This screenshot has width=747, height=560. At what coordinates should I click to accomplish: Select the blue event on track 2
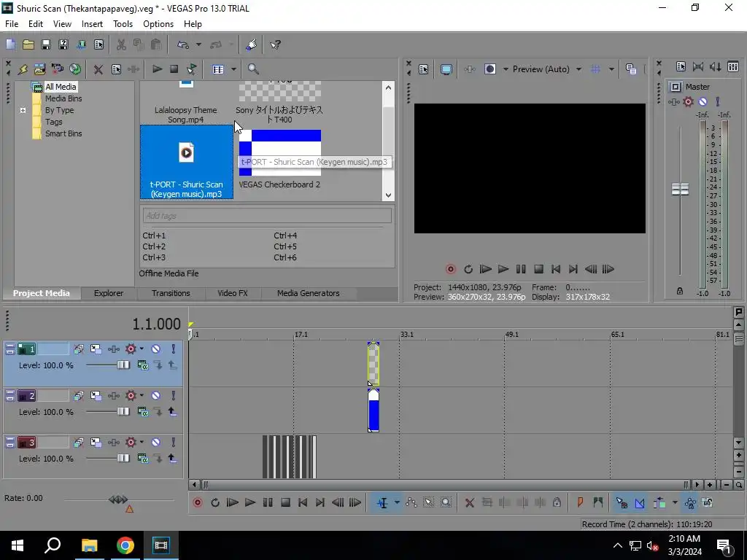coord(373,411)
